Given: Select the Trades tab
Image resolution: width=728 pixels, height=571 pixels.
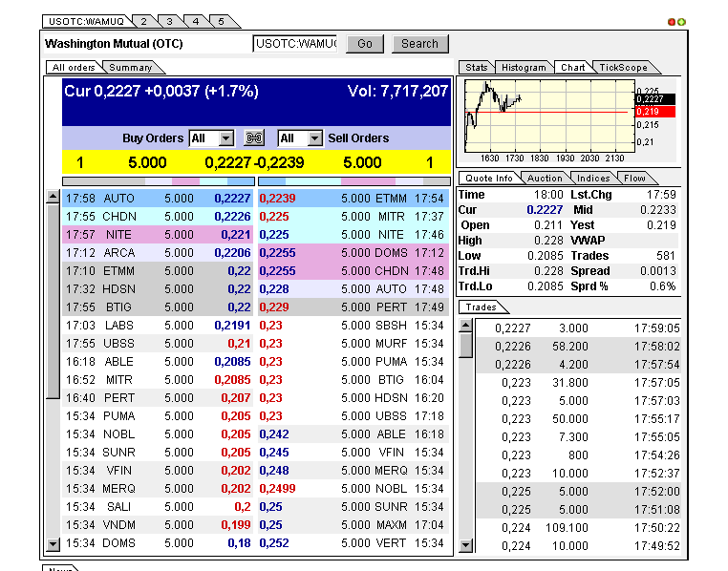Looking at the screenshot, I should click(x=481, y=307).
